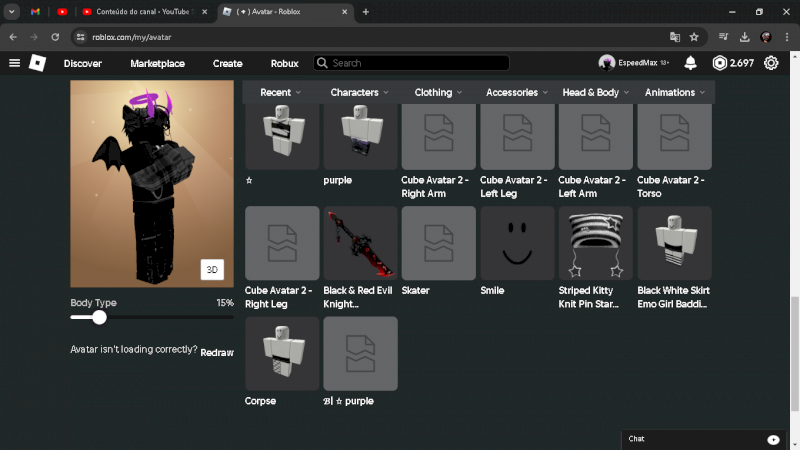Screen dimensions: 800x450
Task: Click the browser translate page icon
Action: [x=675, y=37]
